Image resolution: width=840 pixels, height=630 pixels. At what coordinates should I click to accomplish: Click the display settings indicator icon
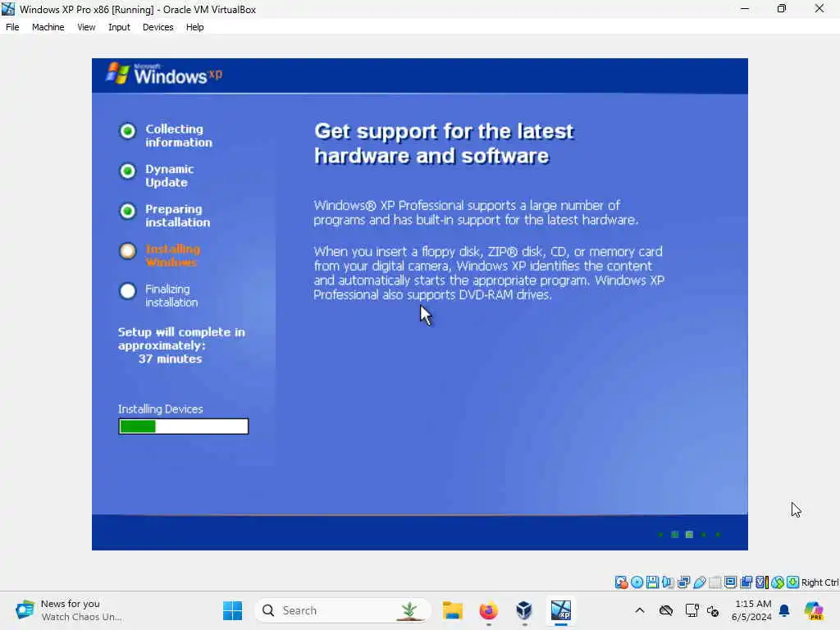point(730,582)
